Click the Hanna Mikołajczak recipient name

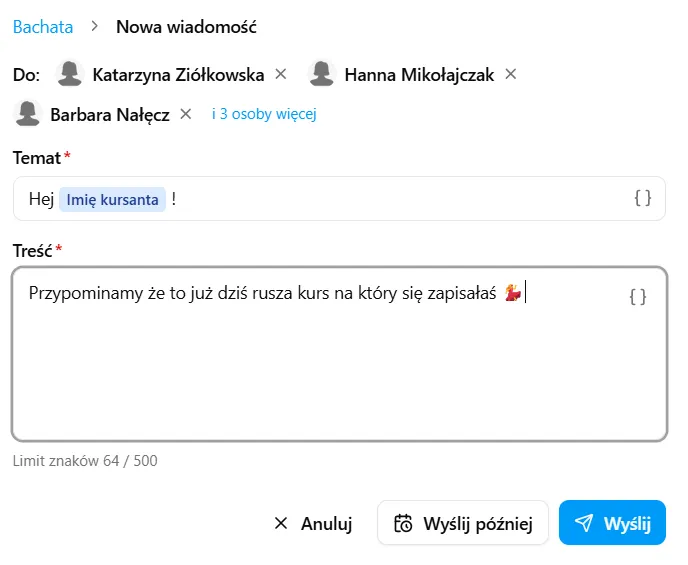point(419,75)
